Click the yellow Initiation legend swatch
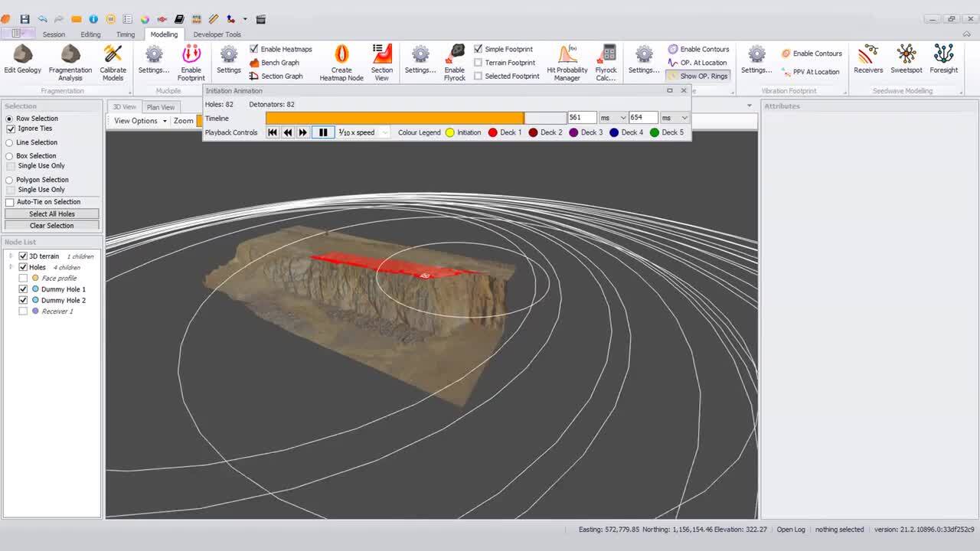This screenshot has height=551, width=980. pyautogui.click(x=450, y=132)
